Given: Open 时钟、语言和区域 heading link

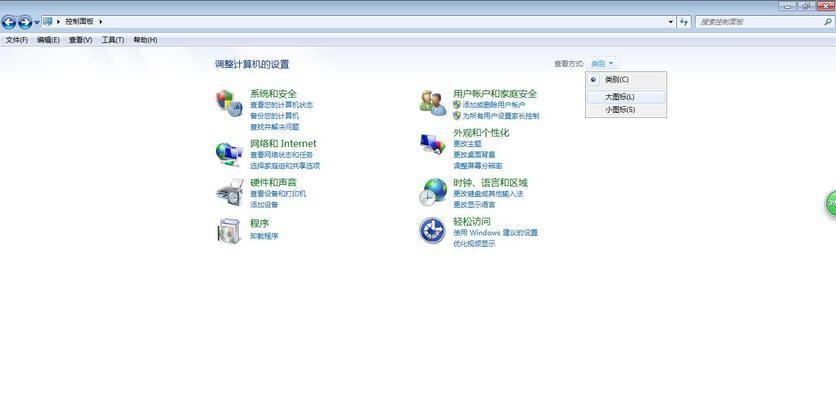Looking at the screenshot, I should [x=491, y=183].
